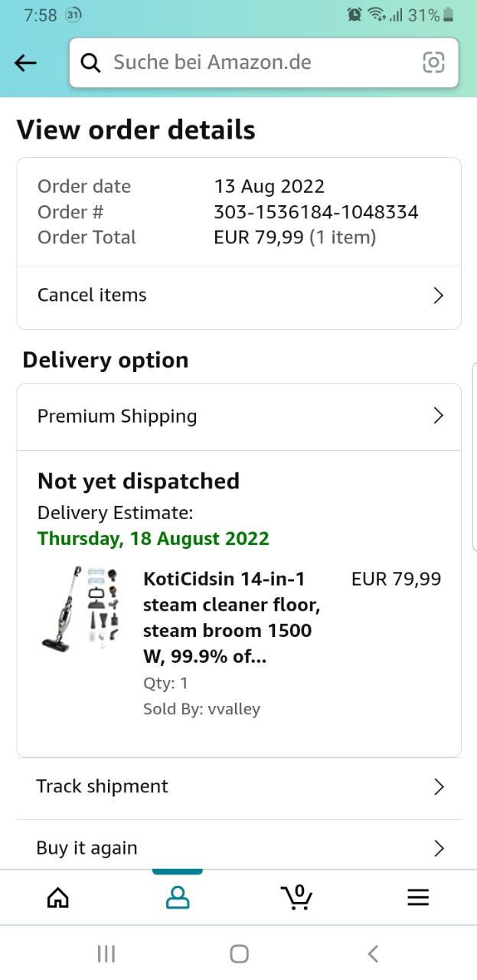Screen dimensions: 477x980
Task: Select the Cancel items row
Action: tap(230, 296)
